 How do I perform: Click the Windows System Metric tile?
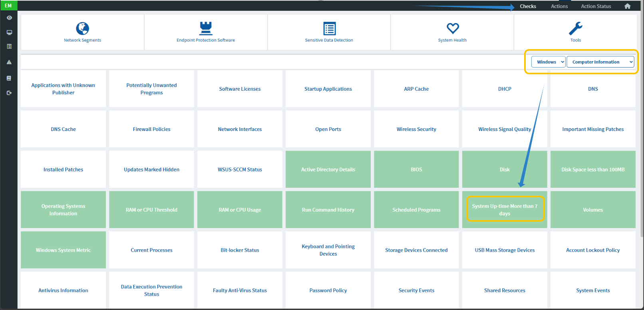[63, 250]
